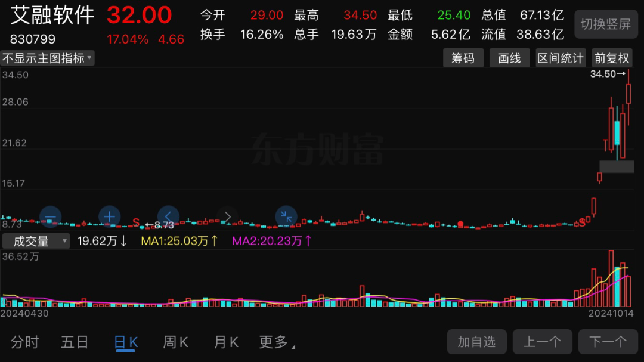Open main indicator dropdown 不显示主图指标
Image resolution: width=644 pixels, height=362 pixels.
point(48,58)
